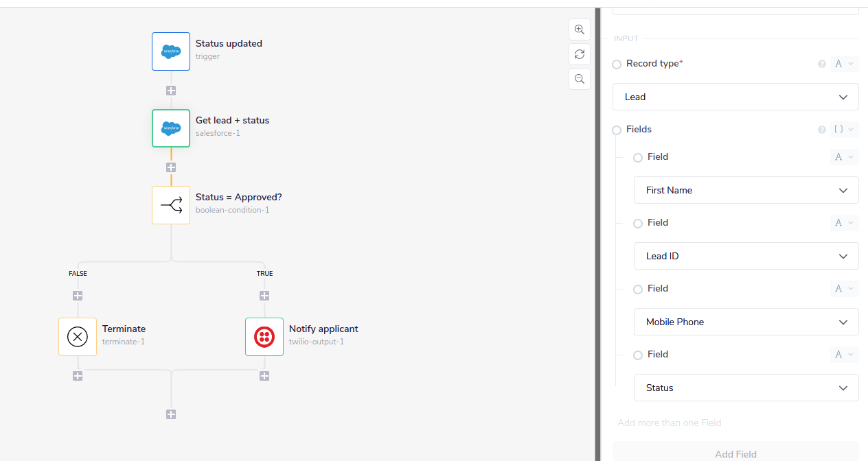The width and height of the screenshot is (868, 461).
Task: Click the Terminate step icon
Action: [x=77, y=336]
